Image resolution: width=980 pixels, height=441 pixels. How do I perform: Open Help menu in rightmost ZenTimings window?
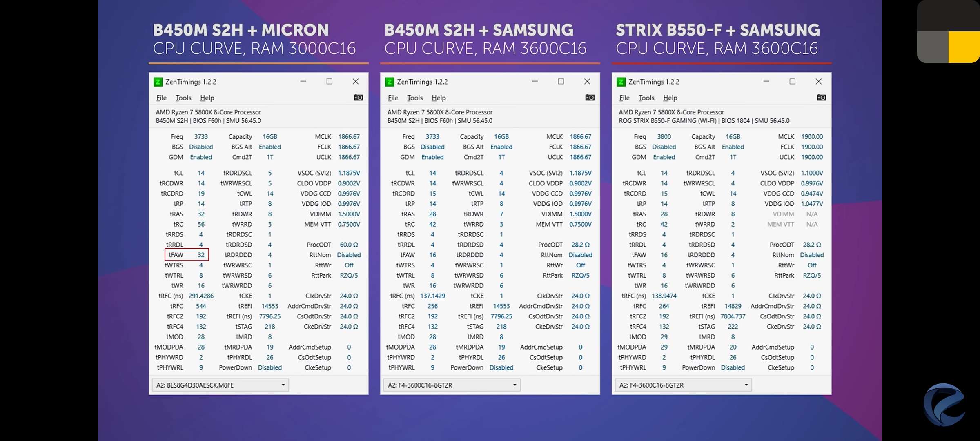coord(670,98)
